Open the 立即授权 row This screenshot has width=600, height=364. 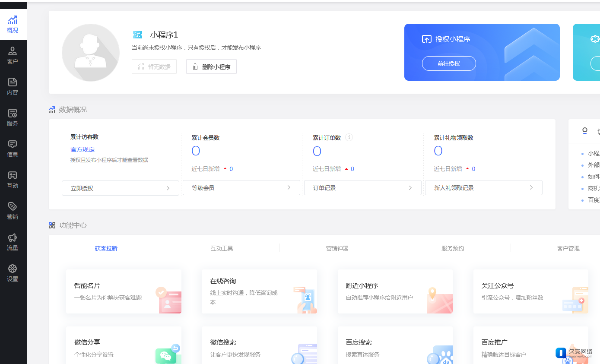pyautogui.click(x=121, y=188)
